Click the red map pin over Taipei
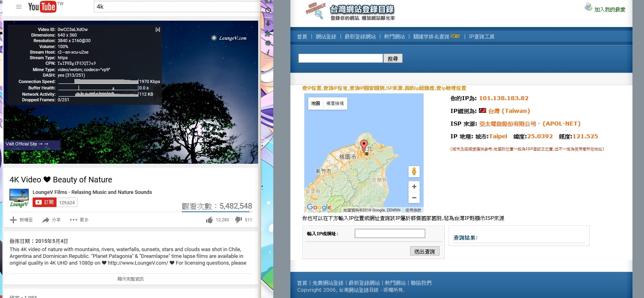Screen dimensions: 644x298 point(364,145)
